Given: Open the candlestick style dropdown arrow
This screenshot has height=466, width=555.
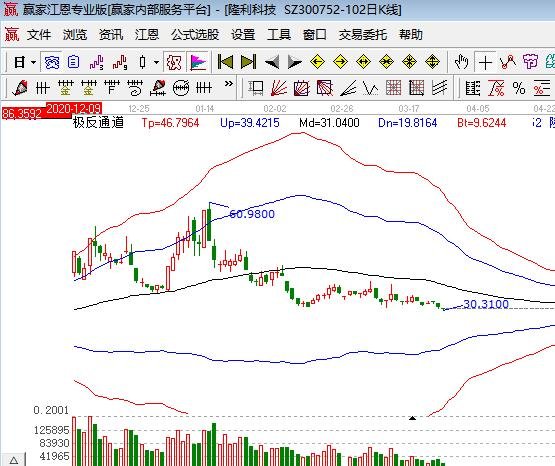Looking at the screenshot, I should click(x=156, y=63).
